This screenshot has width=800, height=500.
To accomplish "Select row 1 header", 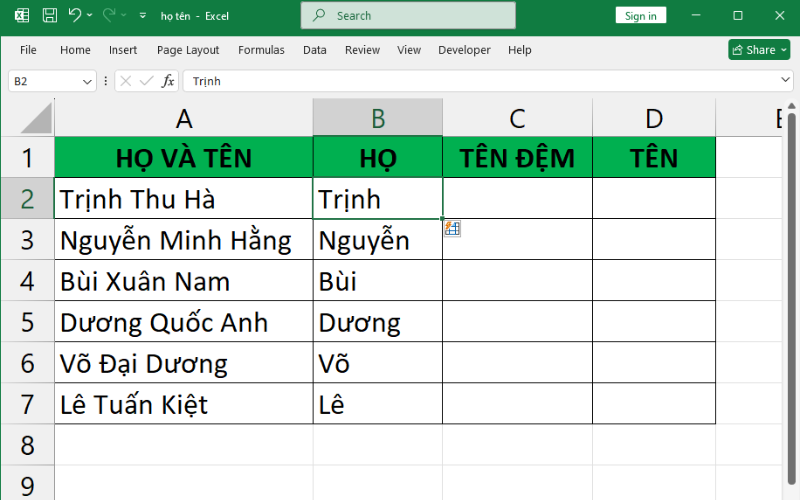I will pyautogui.click(x=27, y=157).
